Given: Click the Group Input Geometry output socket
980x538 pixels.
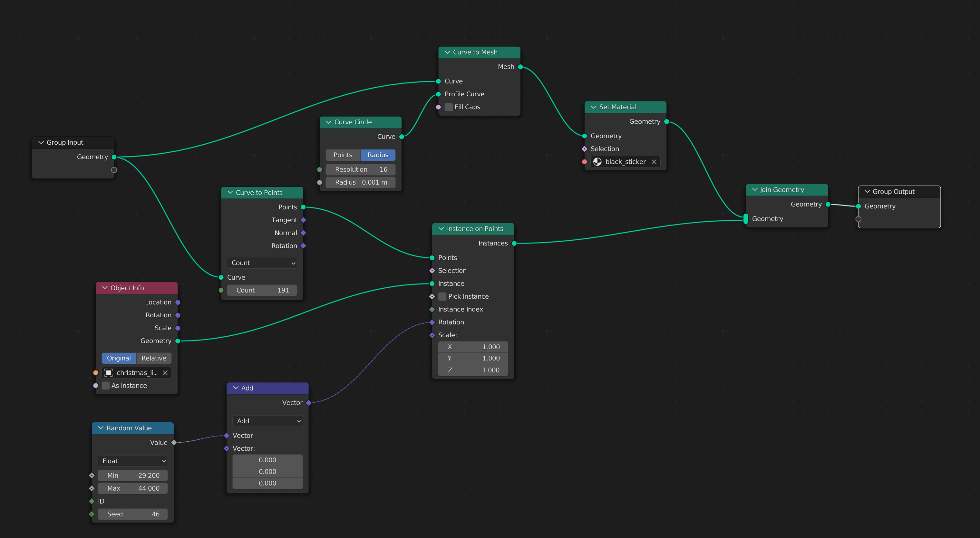Looking at the screenshot, I should [x=114, y=157].
